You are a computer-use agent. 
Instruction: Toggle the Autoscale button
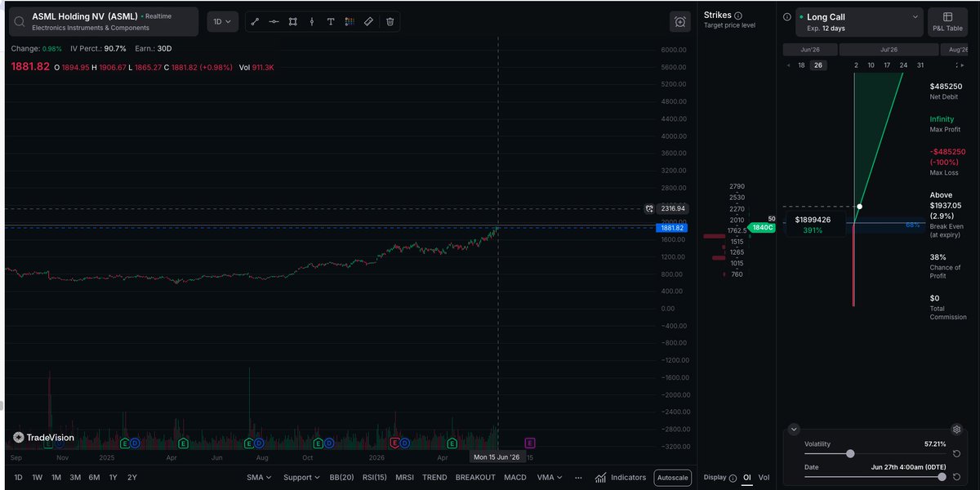point(672,478)
